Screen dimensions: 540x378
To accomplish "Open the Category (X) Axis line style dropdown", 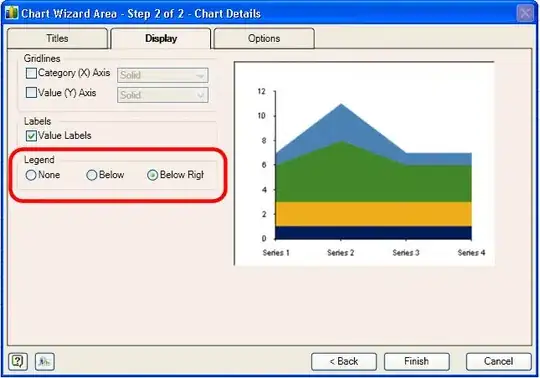I will click(163, 75).
